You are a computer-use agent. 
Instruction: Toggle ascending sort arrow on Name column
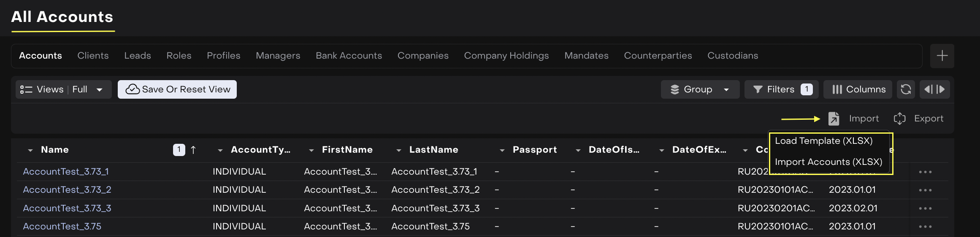(x=193, y=150)
